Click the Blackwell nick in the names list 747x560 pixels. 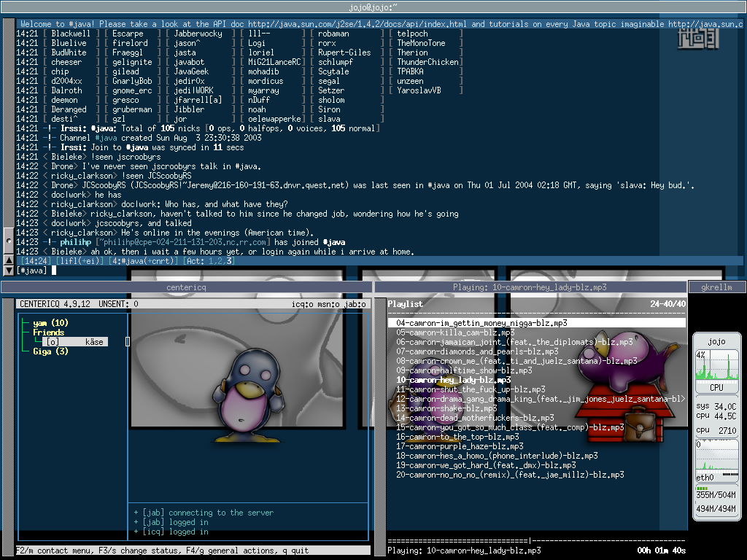71,34
